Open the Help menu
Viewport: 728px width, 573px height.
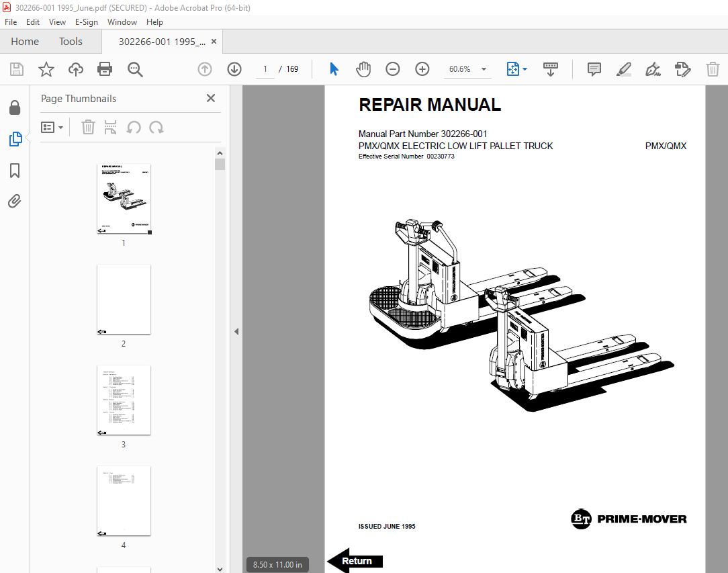154,21
